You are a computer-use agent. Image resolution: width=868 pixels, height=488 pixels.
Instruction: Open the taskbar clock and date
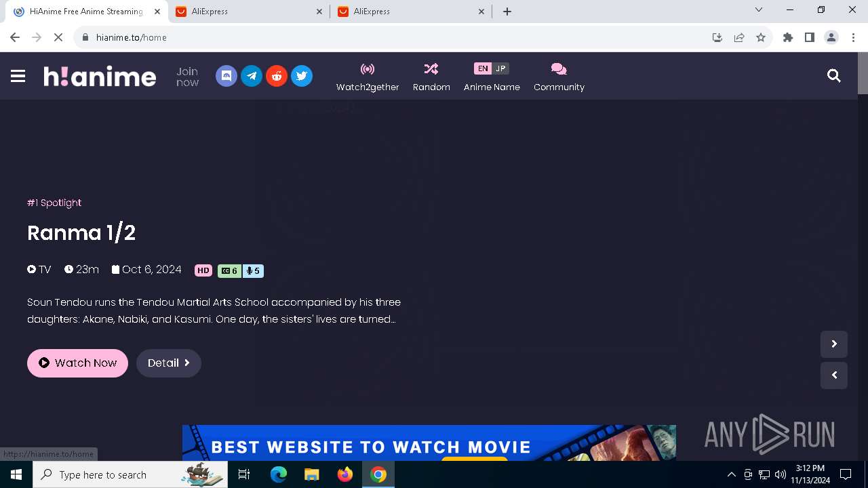[810, 474]
